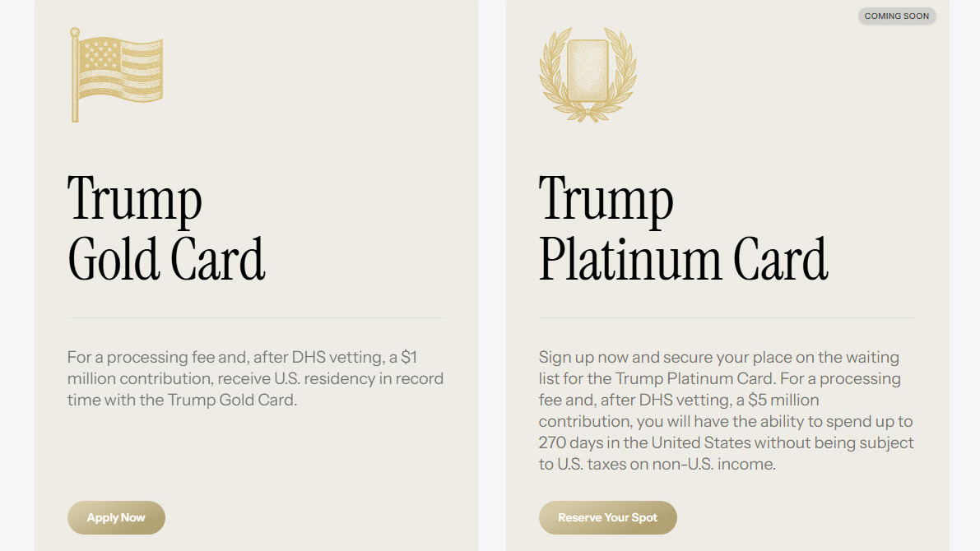
Task: Click the divider under the Gold Card heading
Action: pyautogui.click(x=256, y=317)
